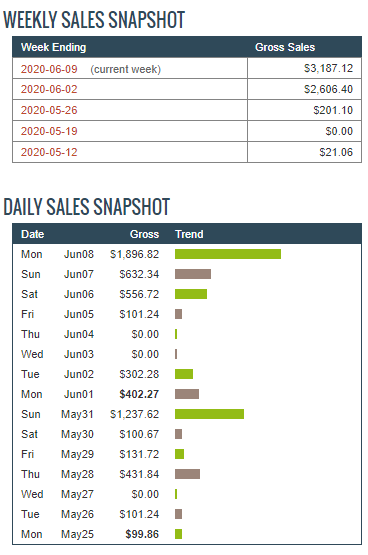Click the $1,896.82 gross value for Jun08

point(134,254)
